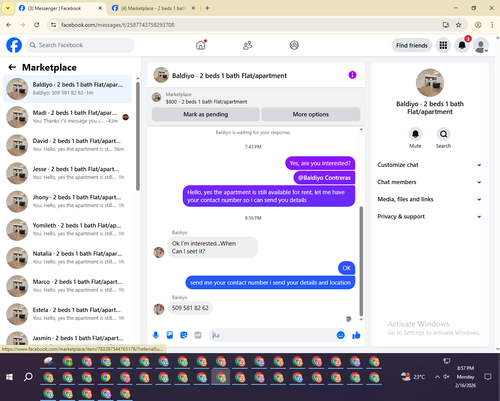Attach a photo file icon
This screenshot has width=500, height=401.
point(170,335)
